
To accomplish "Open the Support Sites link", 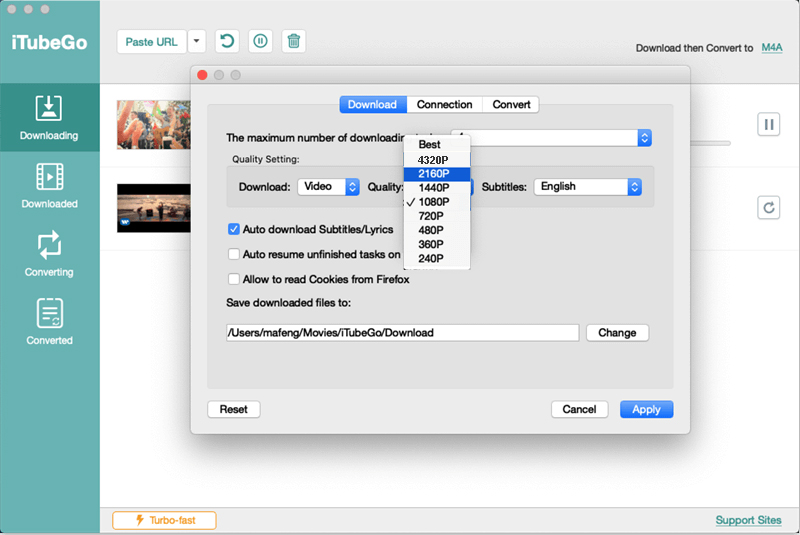I will point(748,520).
